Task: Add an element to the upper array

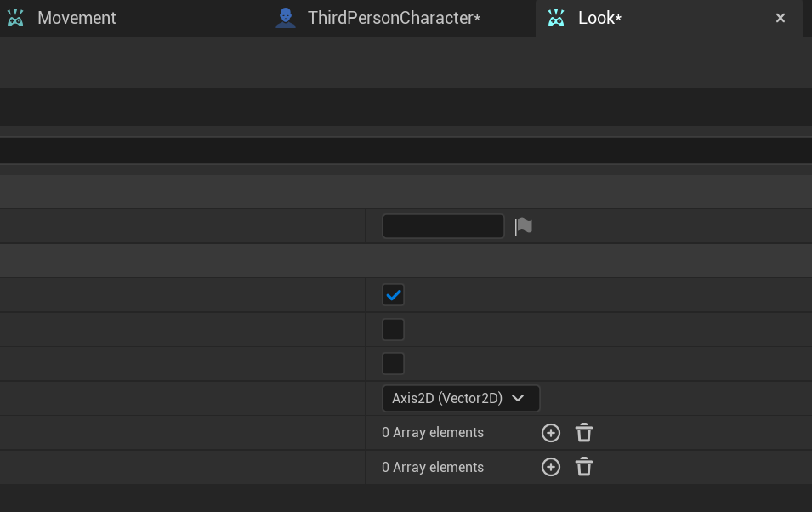Action: coord(551,433)
